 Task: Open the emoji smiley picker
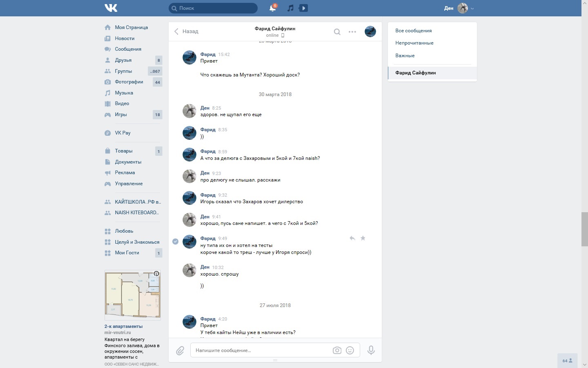coord(350,350)
